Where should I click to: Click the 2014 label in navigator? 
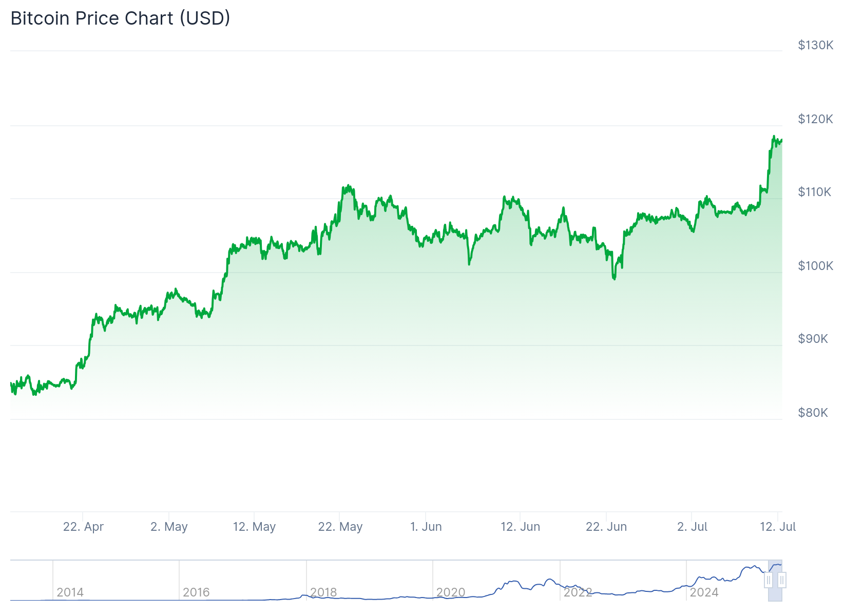coord(70,592)
